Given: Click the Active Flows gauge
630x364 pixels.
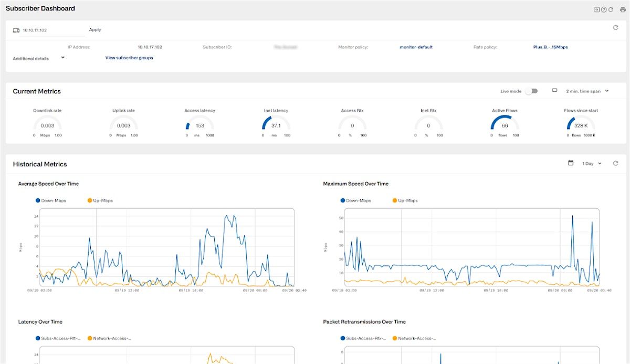Looking at the screenshot, I should [505, 124].
